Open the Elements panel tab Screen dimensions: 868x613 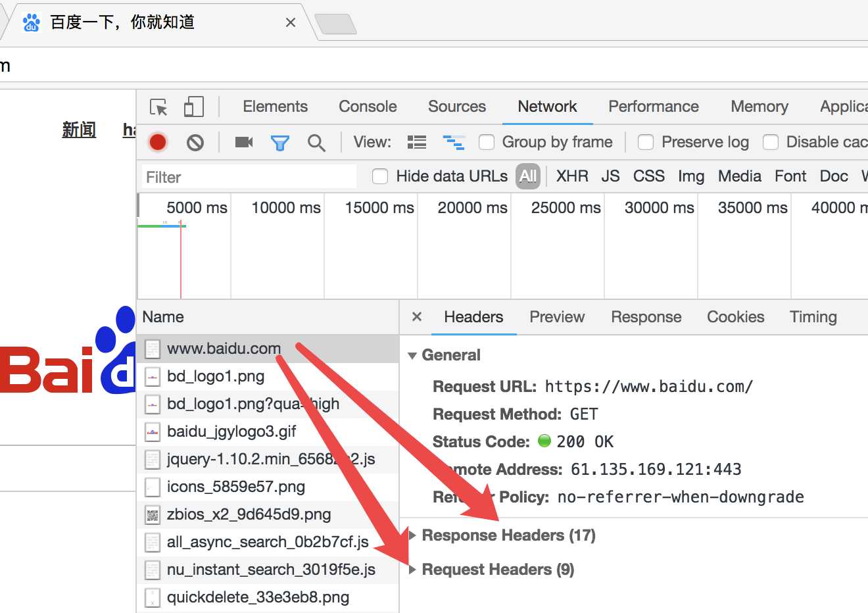click(275, 107)
